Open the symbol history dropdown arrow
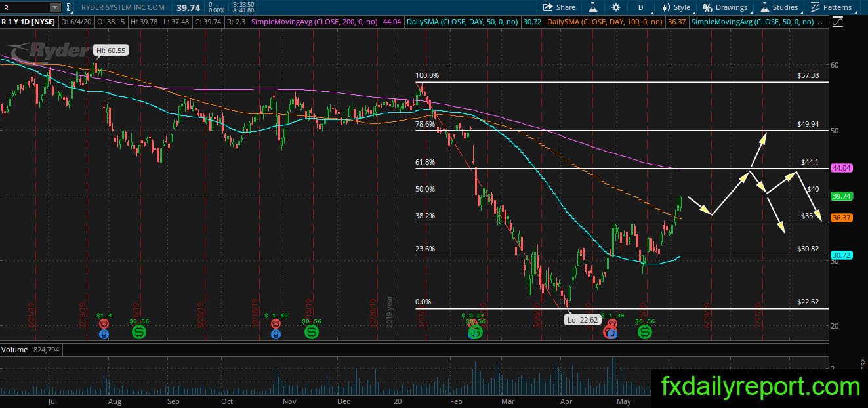Screen dimensions: 868x408 tap(54, 7)
